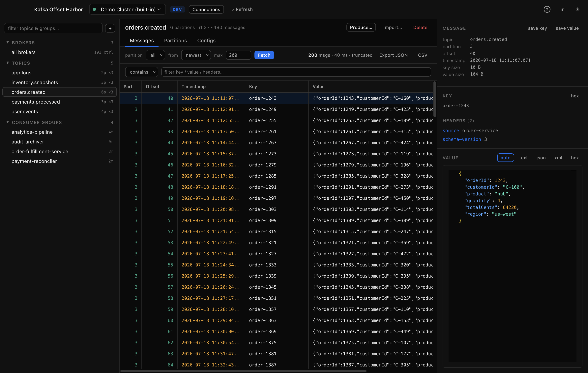588x373 pixels.
Task: Switch to the Messages tab
Action: click(142, 40)
